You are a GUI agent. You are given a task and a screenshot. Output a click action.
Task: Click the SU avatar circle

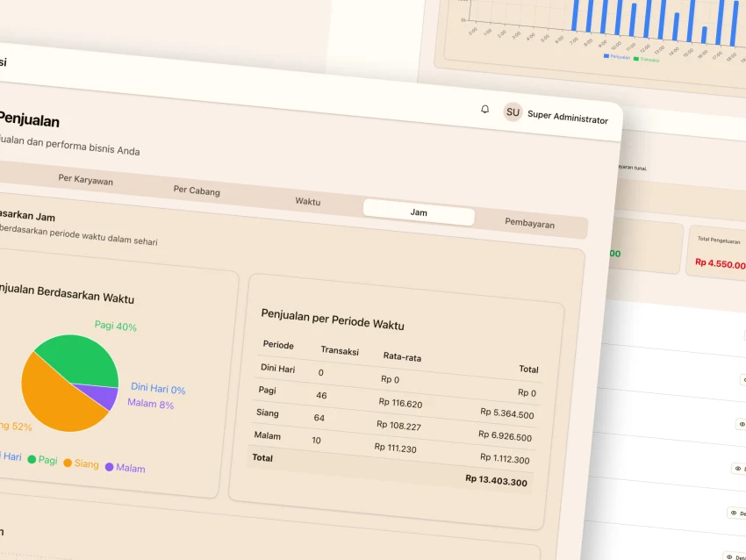pyautogui.click(x=513, y=112)
